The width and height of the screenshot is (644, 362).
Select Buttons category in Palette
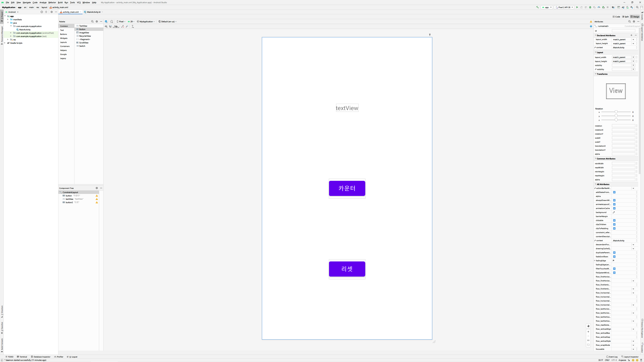click(x=64, y=34)
